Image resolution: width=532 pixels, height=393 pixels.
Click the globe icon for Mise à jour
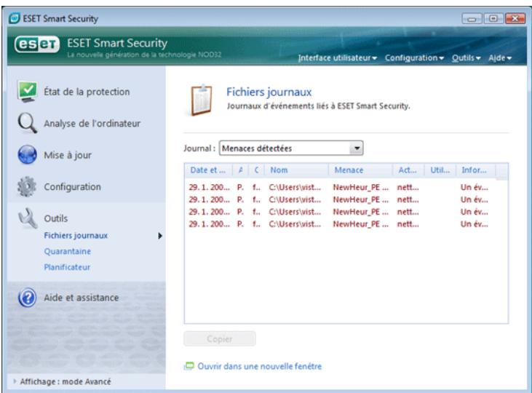click(x=27, y=155)
